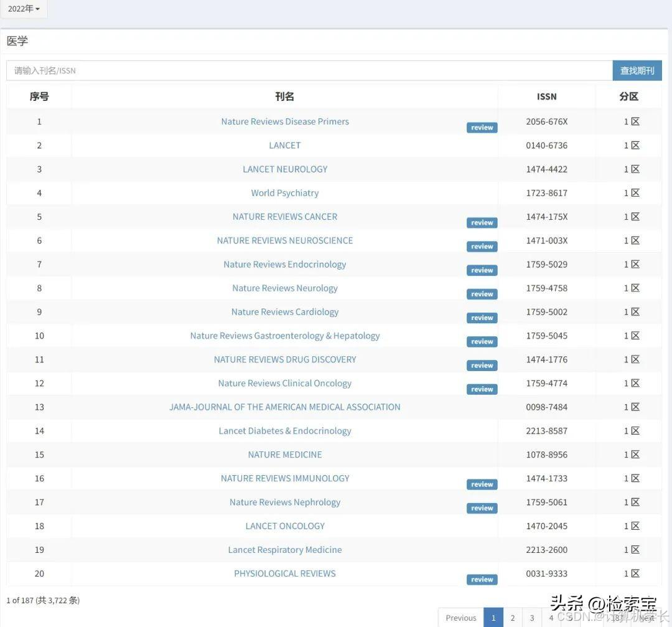Image resolution: width=672 pixels, height=627 pixels.
Task: Click the 查找期刊 search button
Action: tap(637, 70)
